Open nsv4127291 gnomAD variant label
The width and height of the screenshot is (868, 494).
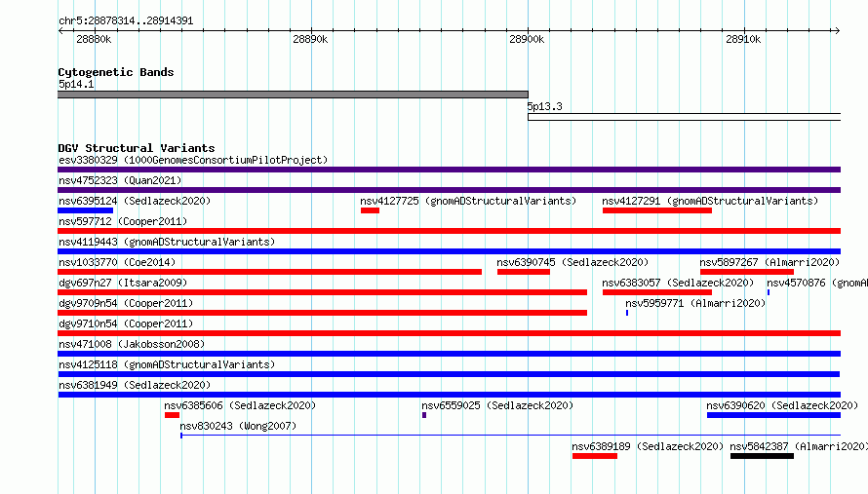710,201
